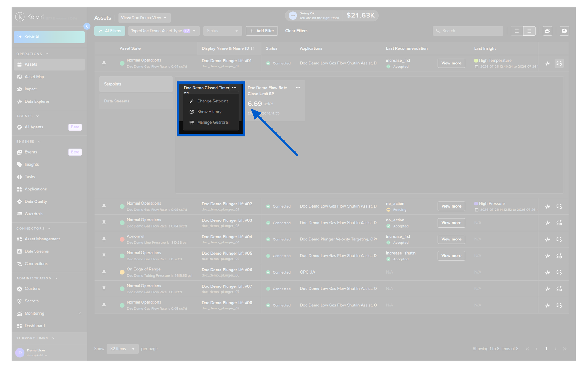588x368 pixels.
Task: Click the Dashboard icon
Action: (x=20, y=326)
